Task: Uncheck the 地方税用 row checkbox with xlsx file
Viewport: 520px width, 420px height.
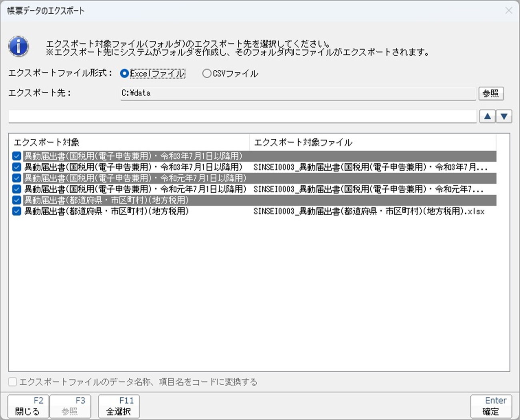Action: tap(16, 211)
